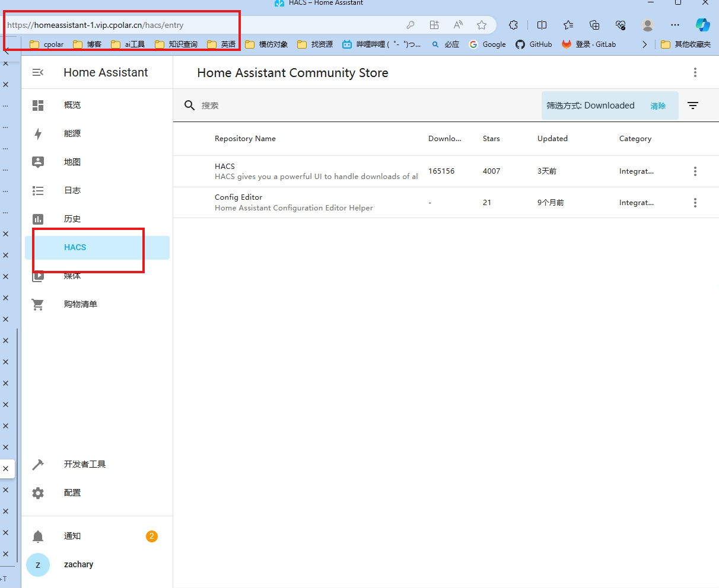The image size is (719, 588).
Task: Open the HACS row overflow menu
Action: pos(695,171)
